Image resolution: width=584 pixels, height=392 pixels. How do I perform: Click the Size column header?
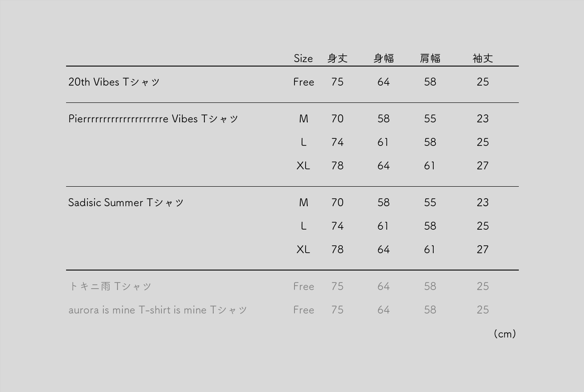(303, 59)
